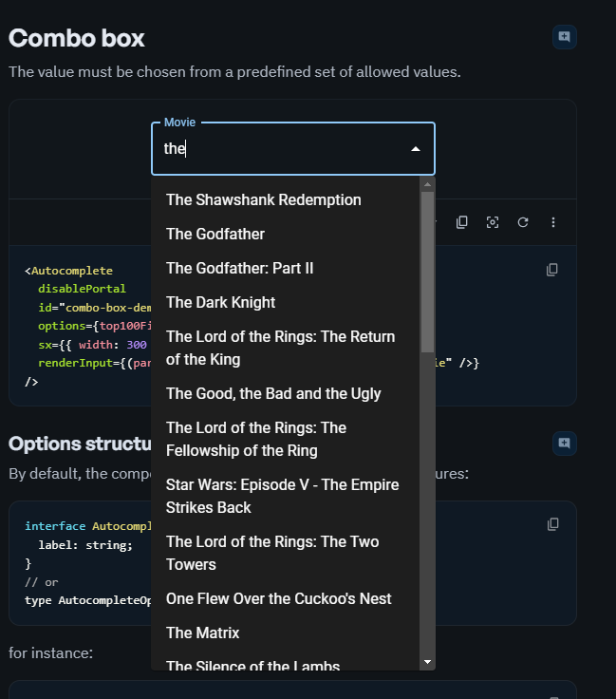Select One Flew Over the Cuckoo's Nest

[278, 598]
